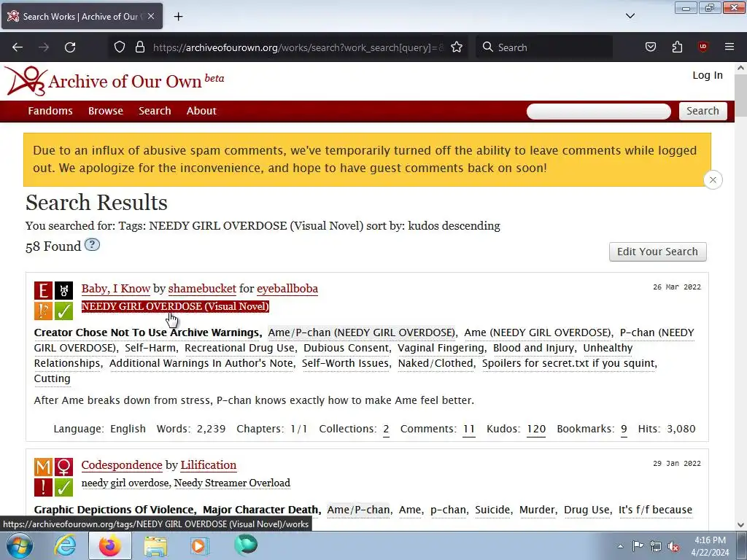Reload the current page
The height and width of the screenshot is (560, 747).
[70, 47]
